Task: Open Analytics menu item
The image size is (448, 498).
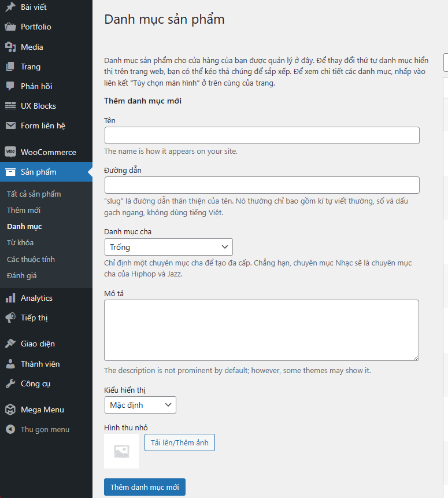Action: (x=36, y=298)
